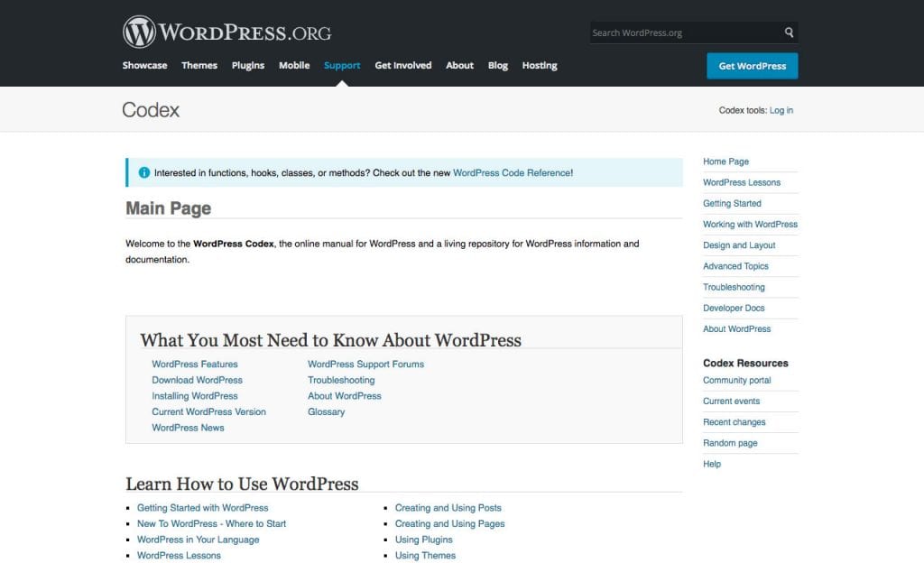924x563 pixels.
Task: Click the Get WordPress button
Action: (x=752, y=66)
